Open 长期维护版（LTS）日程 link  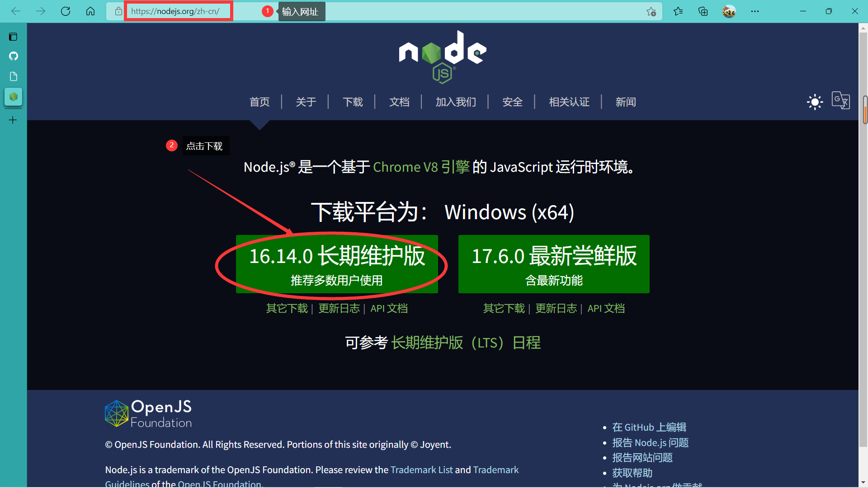coord(466,343)
